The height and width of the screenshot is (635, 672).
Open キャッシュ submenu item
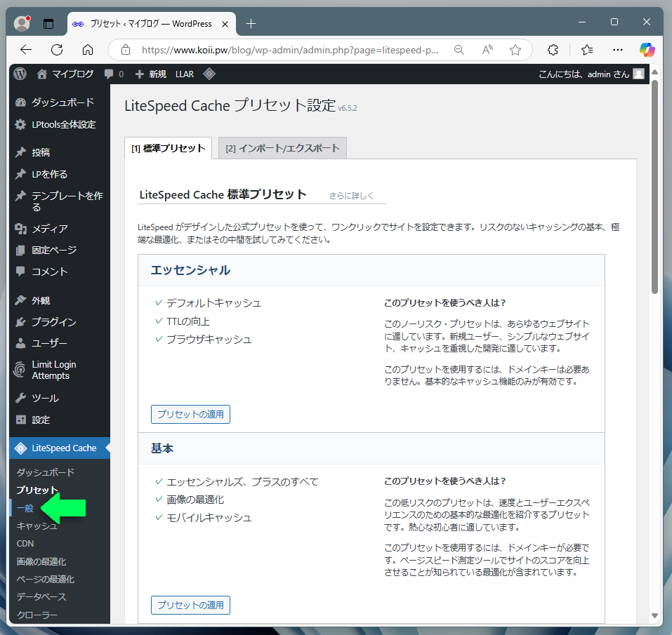pyautogui.click(x=37, y=526)
